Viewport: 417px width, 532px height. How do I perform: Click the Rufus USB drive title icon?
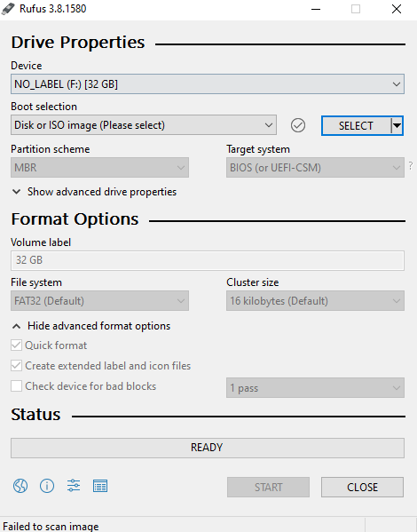8,9
